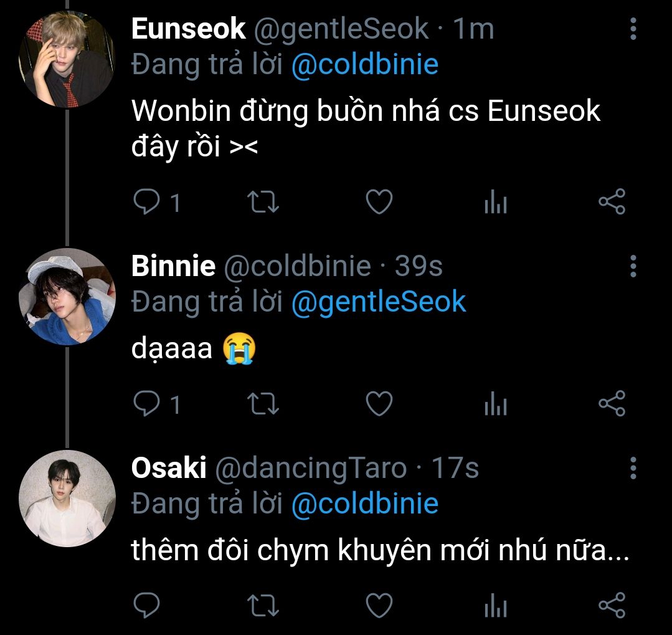Like Osaki's tweet

pyautogui.click(x=379, y=605)
